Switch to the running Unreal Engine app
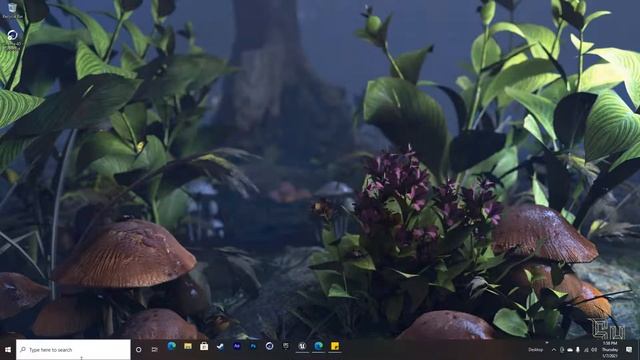 tap(302, 347)
